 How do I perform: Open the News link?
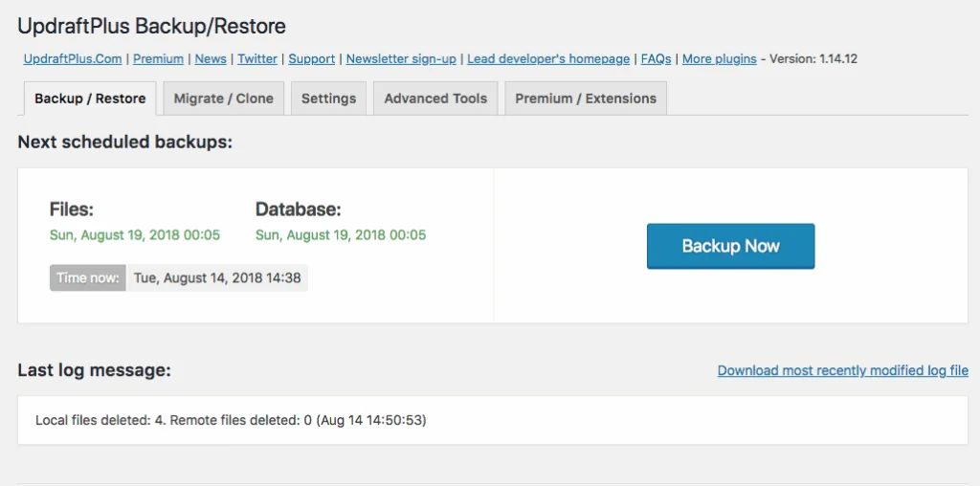click(211, 58)
